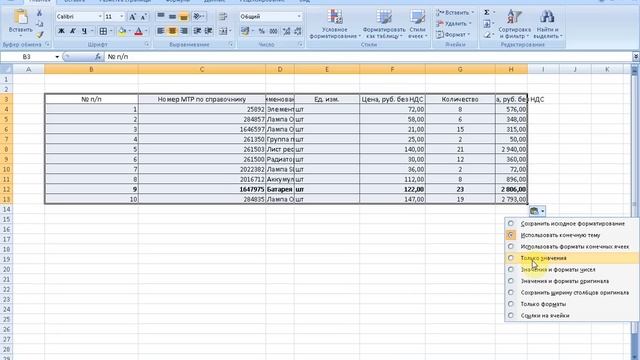Click the Increase Indent icon

pyautogui.click(x=209, y=31)
